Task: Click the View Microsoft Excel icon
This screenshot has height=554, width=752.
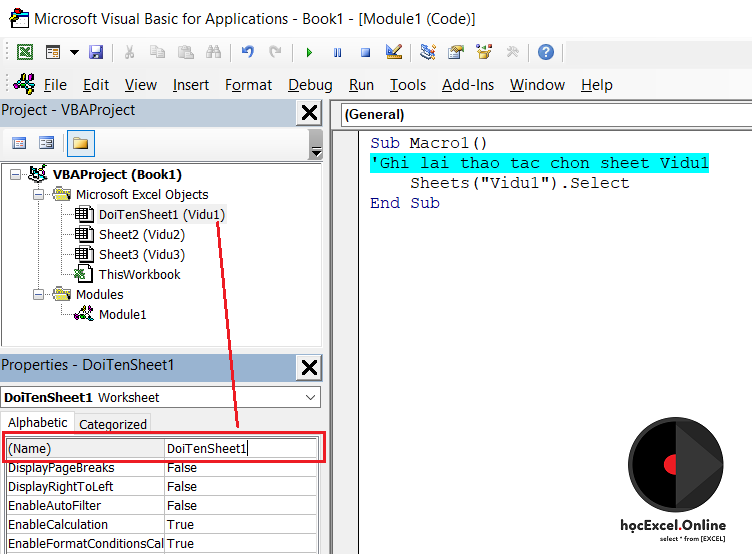Action: pos(25,52)
